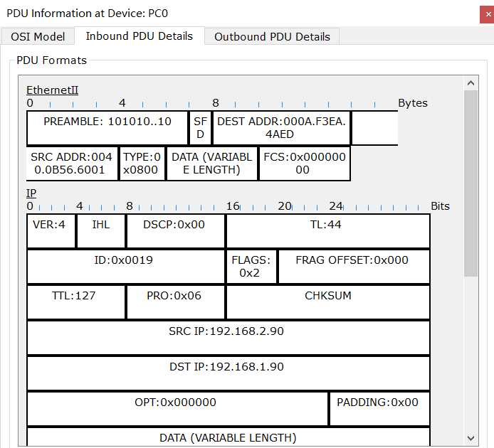This screenshot has height=448, width=494.
Task: Click the vertical scrollbar thumb
Action: 471,183
